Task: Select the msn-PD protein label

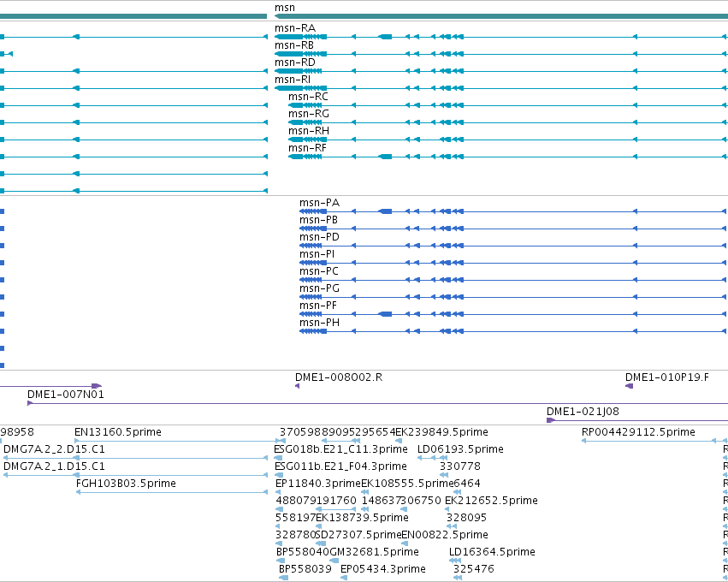Action: pyautogui.click(x=319, y=237)
